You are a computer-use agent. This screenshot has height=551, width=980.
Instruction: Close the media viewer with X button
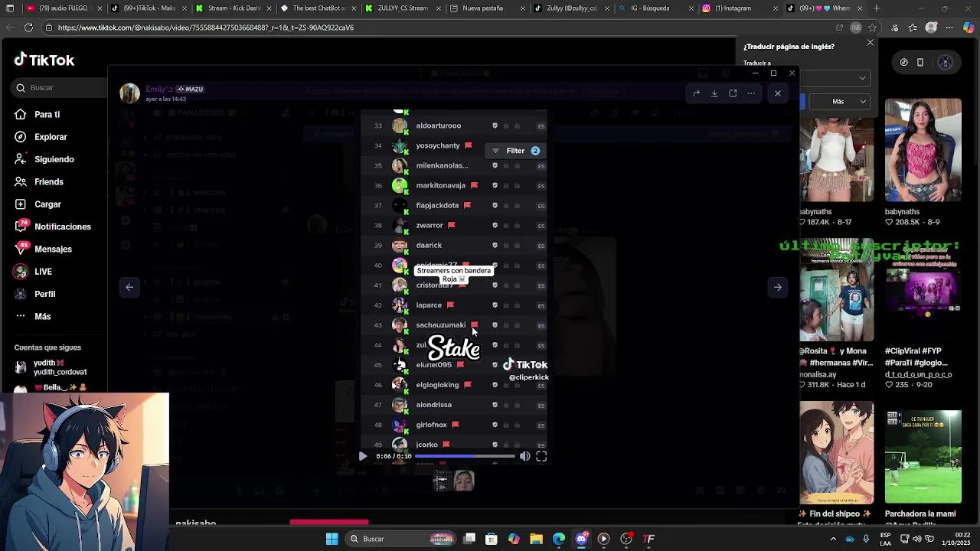(778, 93)
